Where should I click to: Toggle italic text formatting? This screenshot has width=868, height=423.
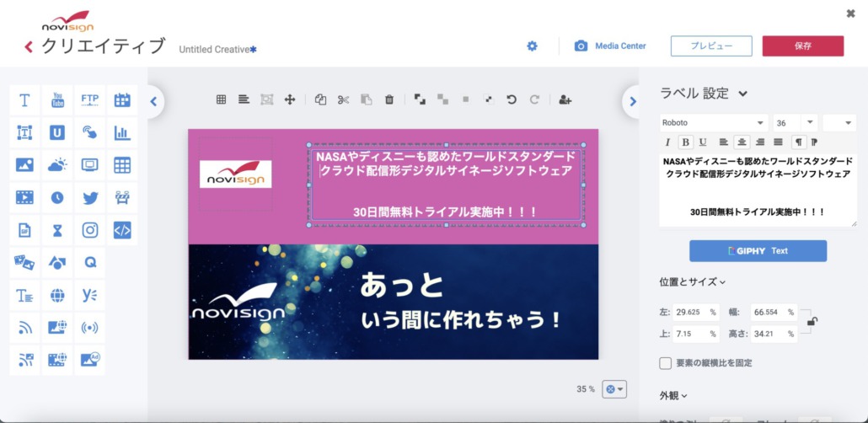point(667,142)
